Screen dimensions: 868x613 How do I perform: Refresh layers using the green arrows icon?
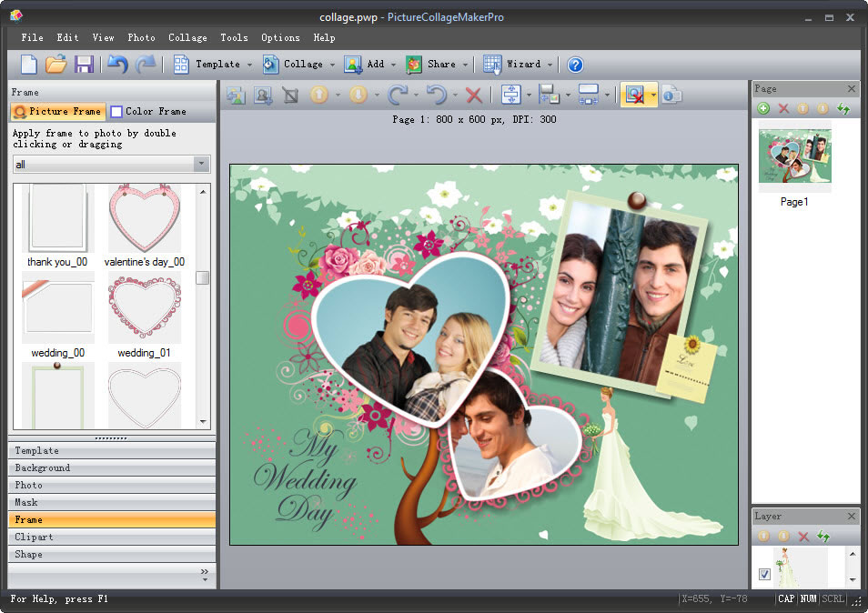click(823, 537)
